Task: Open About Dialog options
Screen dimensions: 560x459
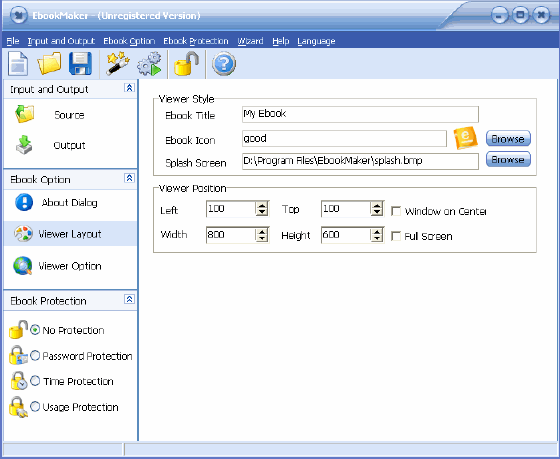Action: tap(69, 203)
